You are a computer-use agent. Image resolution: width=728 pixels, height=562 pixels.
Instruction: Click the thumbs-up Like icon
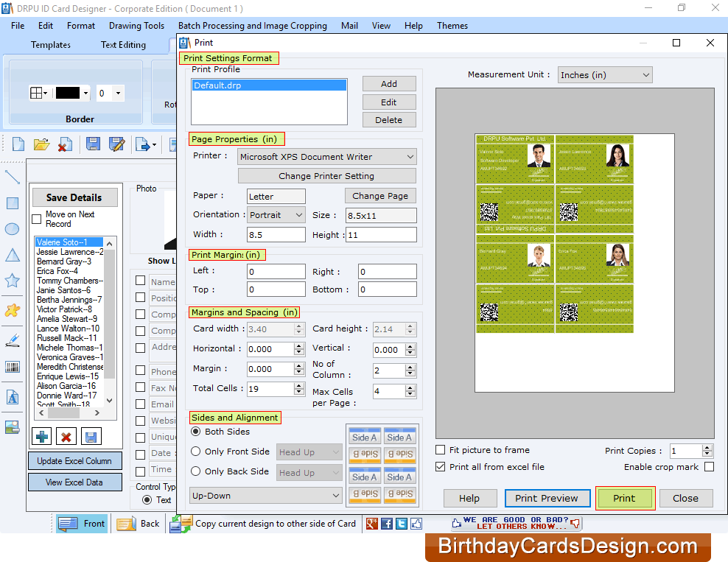(x=416, y=524)
